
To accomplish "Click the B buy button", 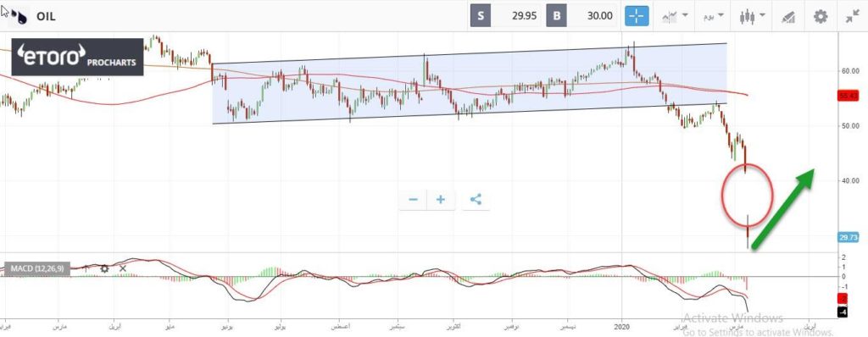I will pyautogui.click(x=556, y=16).
